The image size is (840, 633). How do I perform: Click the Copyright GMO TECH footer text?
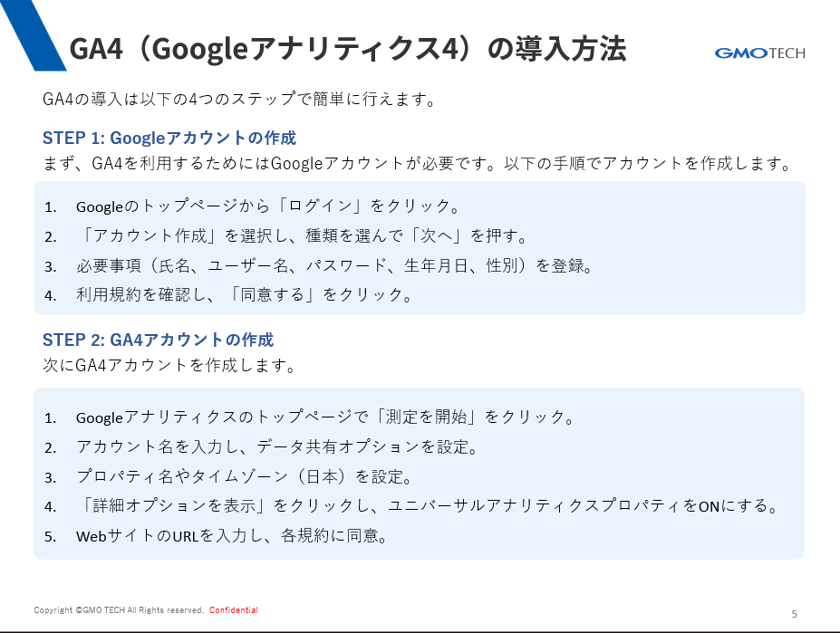coord(119,610)
